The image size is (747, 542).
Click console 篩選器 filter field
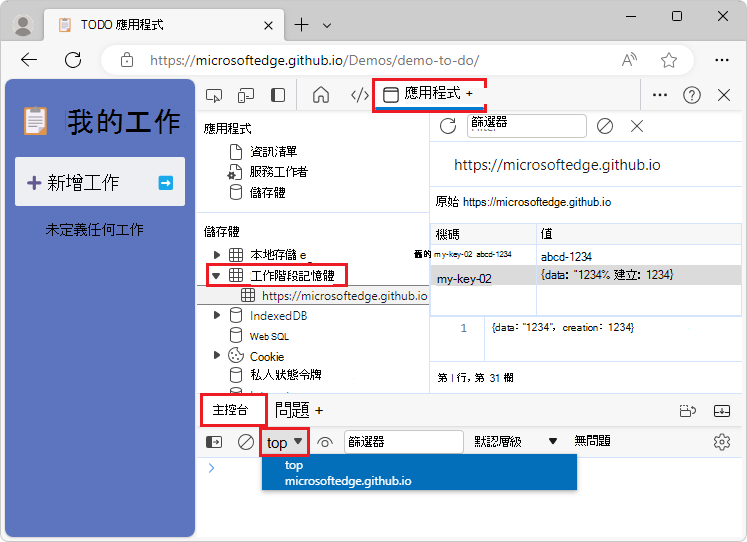(404, 442)
